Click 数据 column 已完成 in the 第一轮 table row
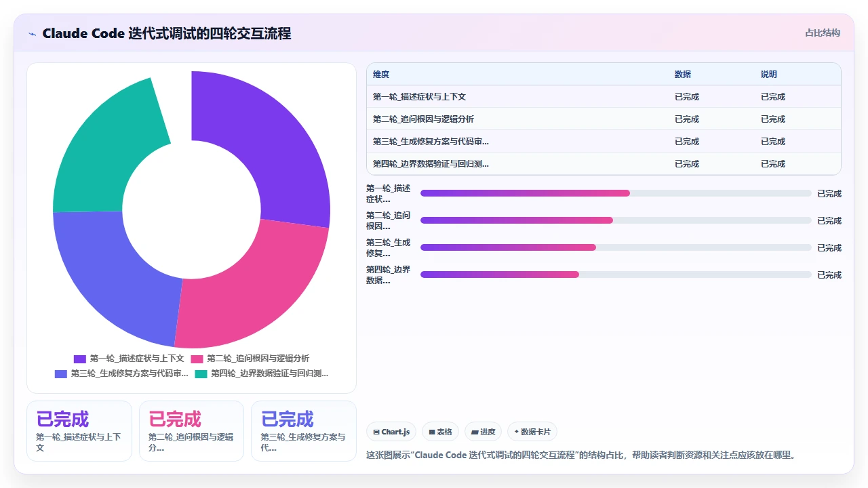 (687, 97)
